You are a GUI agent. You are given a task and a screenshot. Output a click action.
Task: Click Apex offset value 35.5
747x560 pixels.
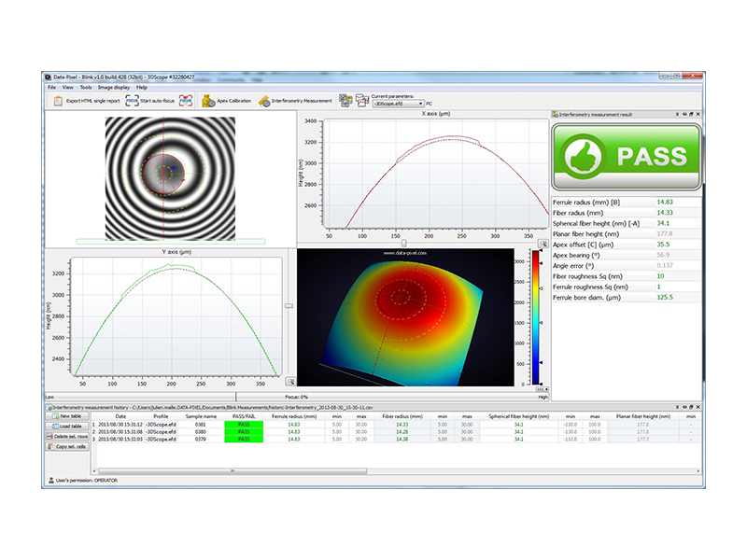[663, 245]
